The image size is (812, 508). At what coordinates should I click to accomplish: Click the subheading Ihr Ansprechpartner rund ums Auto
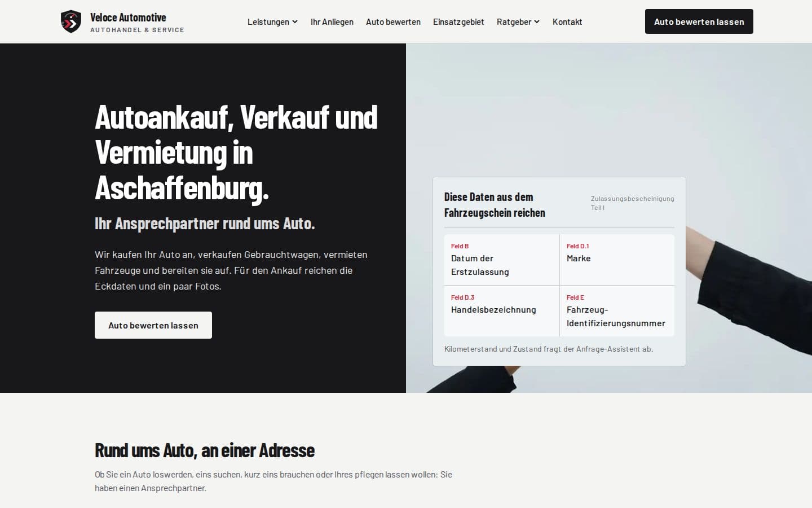(x=205, y=224)
